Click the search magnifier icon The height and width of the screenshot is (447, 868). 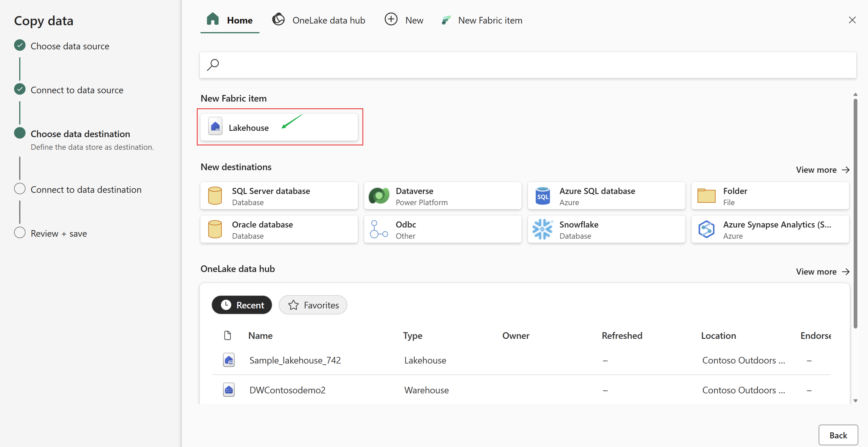(x=213, y=64)
